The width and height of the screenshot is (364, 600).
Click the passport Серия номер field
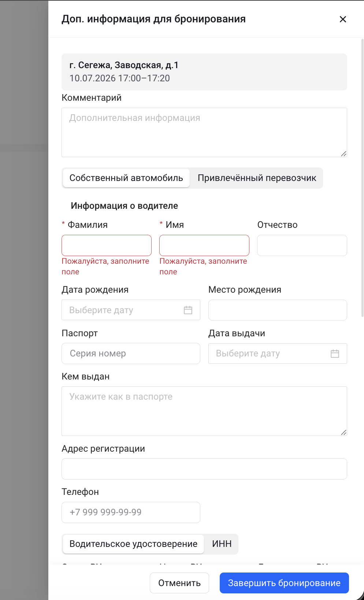pyautogui.click(x=131, y=353)
